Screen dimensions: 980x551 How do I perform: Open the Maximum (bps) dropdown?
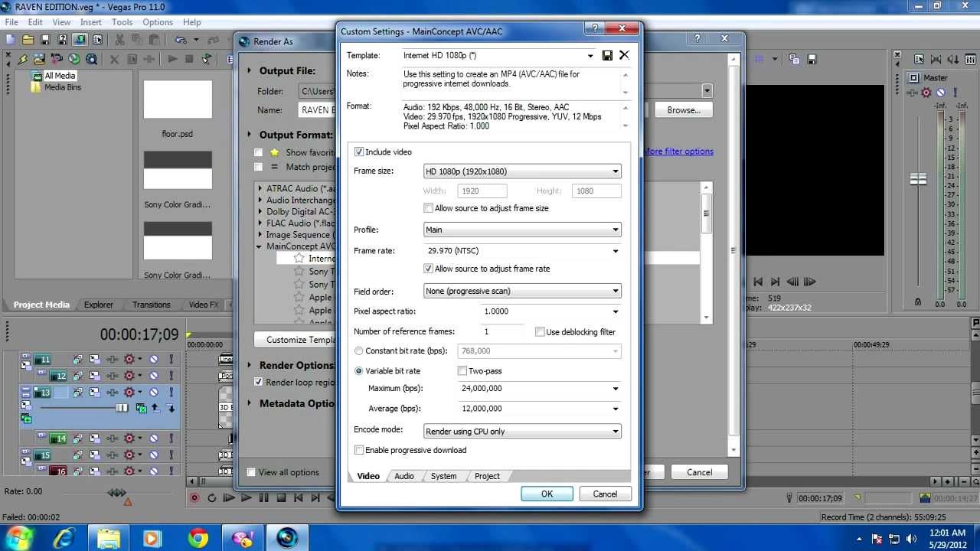click(616, 389)
